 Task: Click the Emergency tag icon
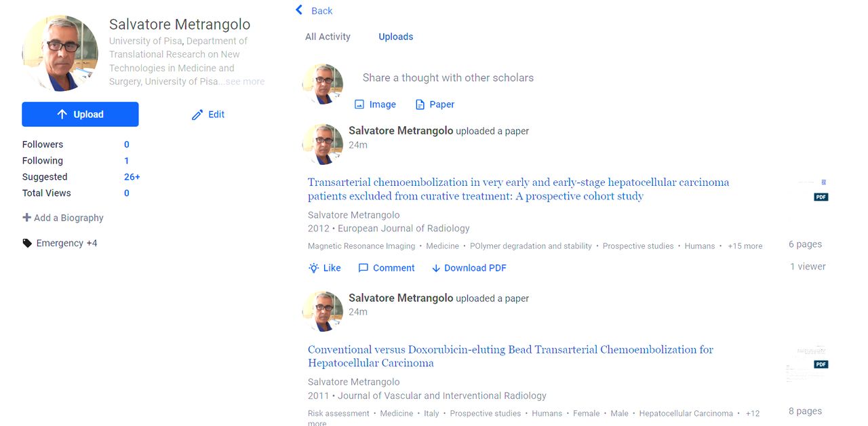pyautogui.click(x=27, y=244)
